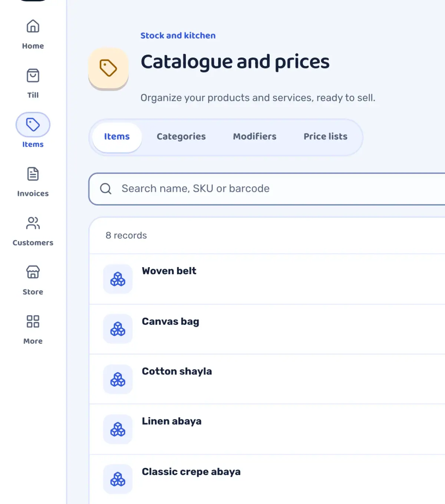Open the Classic crepe abaya item

coord(267,479)
